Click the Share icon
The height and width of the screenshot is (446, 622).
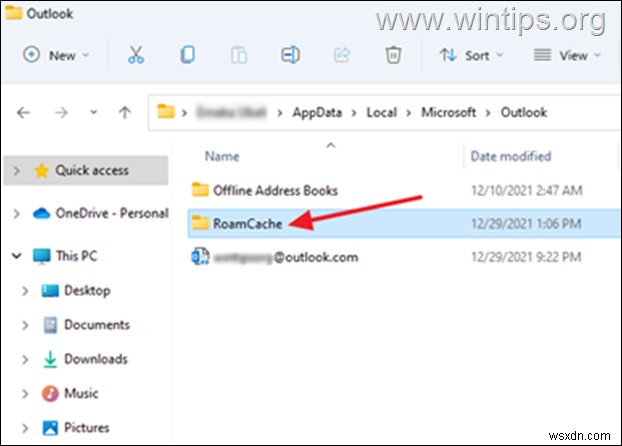coord(342,55)
